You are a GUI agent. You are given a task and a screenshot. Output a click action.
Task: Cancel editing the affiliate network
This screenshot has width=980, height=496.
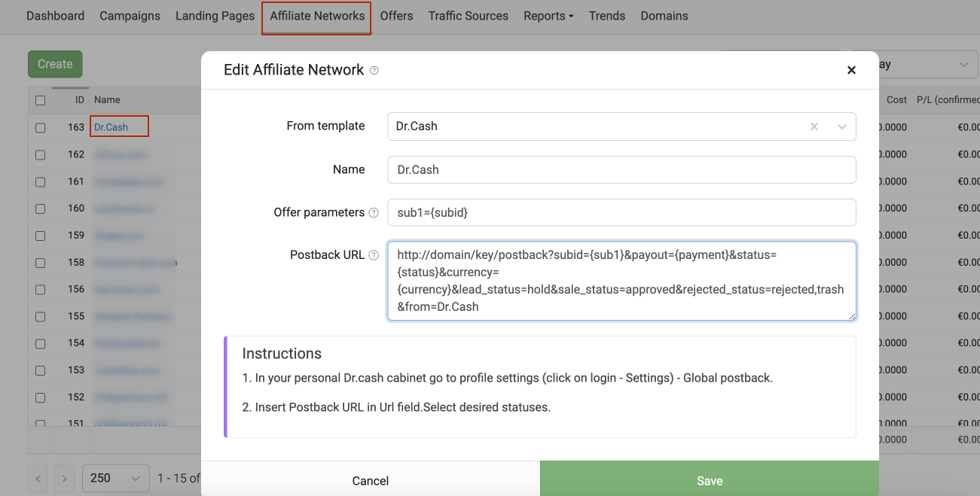[x=371, y=480]
